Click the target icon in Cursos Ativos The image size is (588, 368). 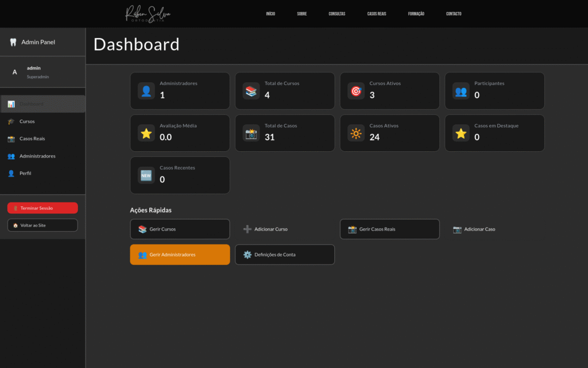356,91
